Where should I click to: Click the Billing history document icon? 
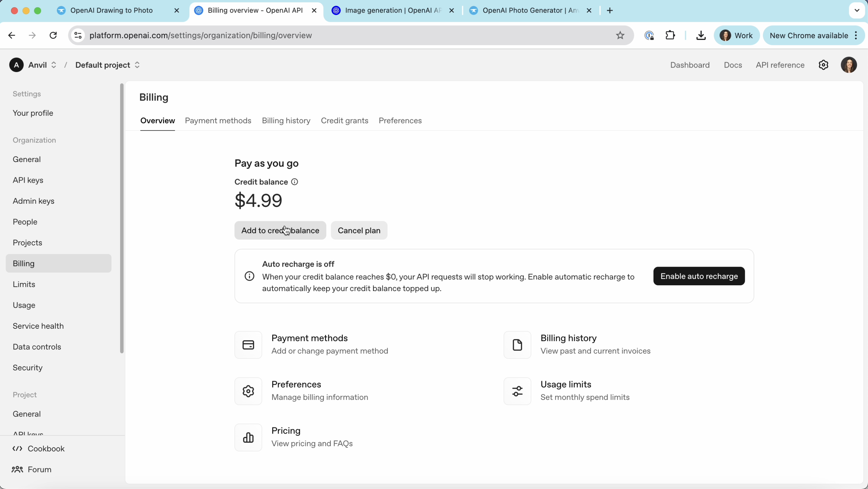pyautogui.click(x=517, y=345)
